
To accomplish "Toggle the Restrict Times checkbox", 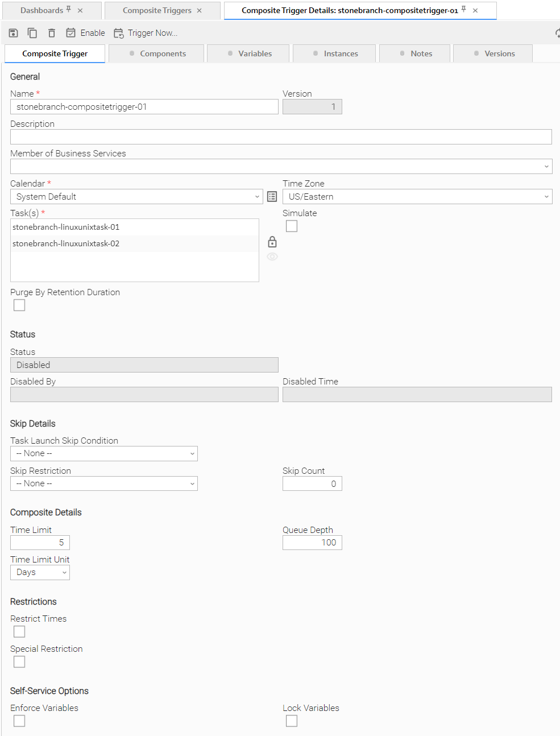I will point(19,632).
